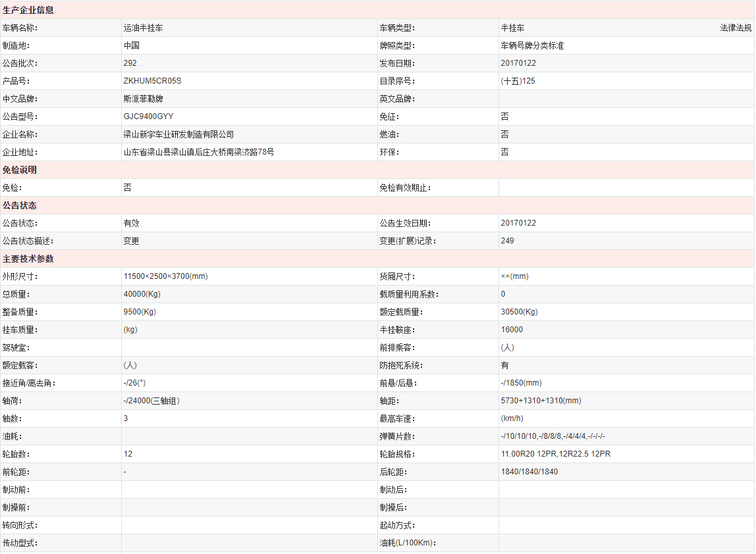Image resolution: width=756 pixels, height=554 pixels.
Task: Select the release date 20170122 value
Action: (518, 64)
